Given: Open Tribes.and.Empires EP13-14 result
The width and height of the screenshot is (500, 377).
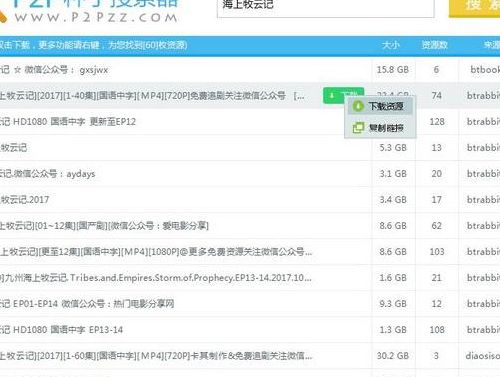Looking at the screenshot, I should [x=250, y=278].
